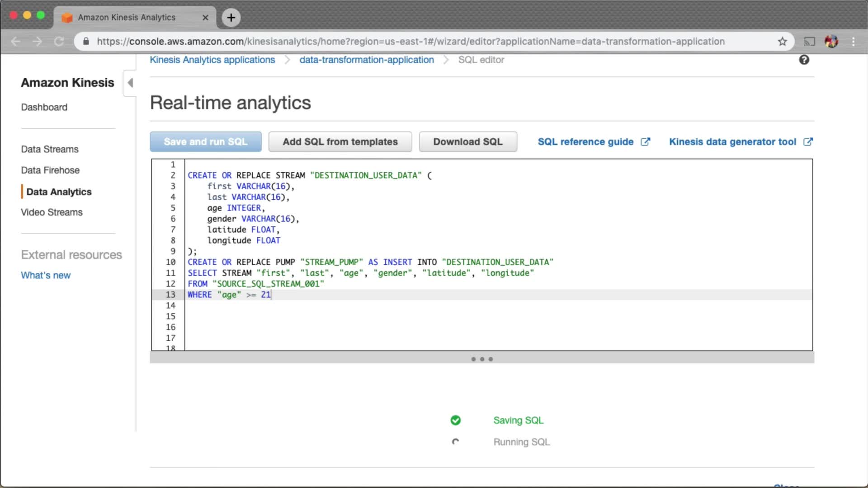Open Chrome three-dot menu

(853, 42)
